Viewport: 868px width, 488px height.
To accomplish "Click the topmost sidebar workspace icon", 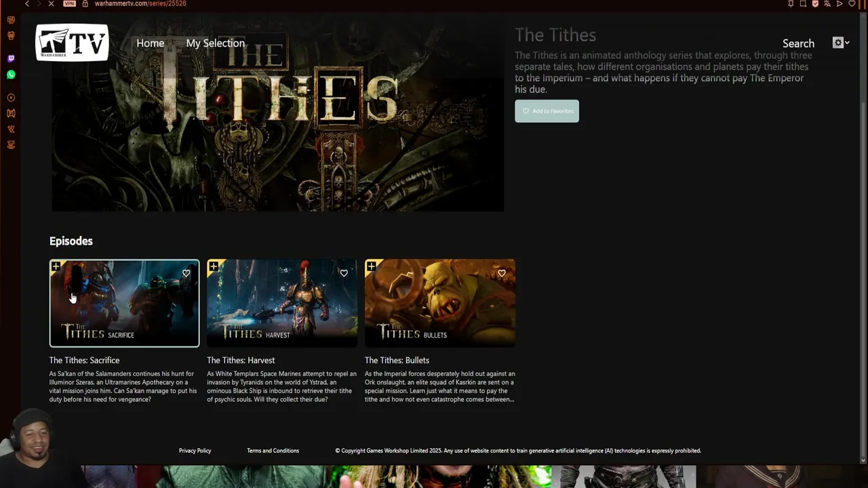I will tap(11, 20).
